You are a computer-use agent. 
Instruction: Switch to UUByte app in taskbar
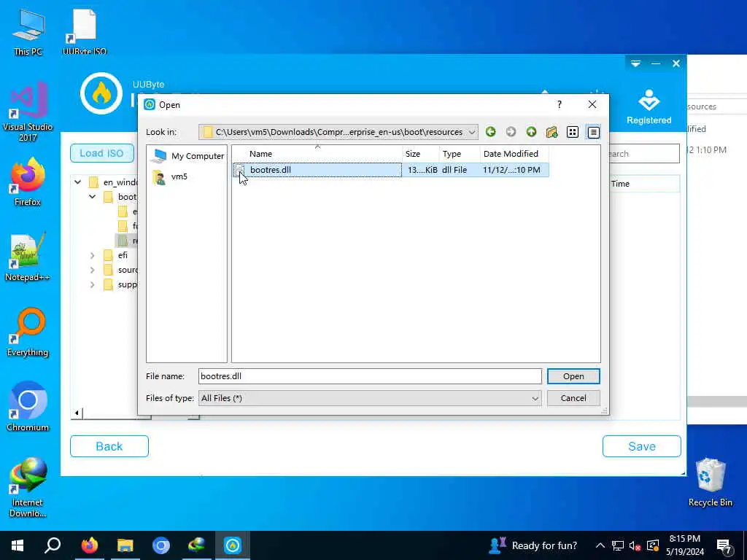point(233,545)
